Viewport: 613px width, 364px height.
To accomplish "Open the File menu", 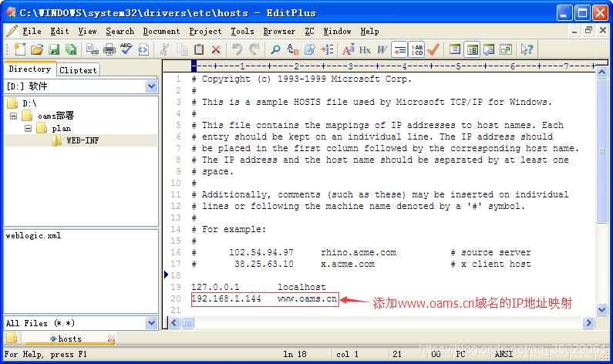I will (32, 31).
